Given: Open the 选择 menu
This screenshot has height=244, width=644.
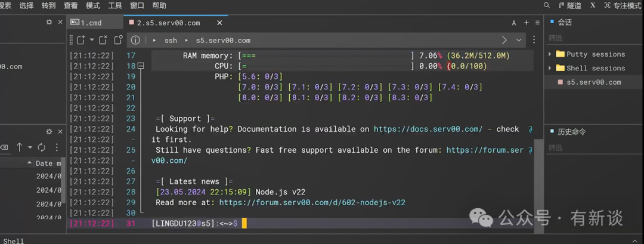Looking at the screenshot, I should tap(26, 5).
